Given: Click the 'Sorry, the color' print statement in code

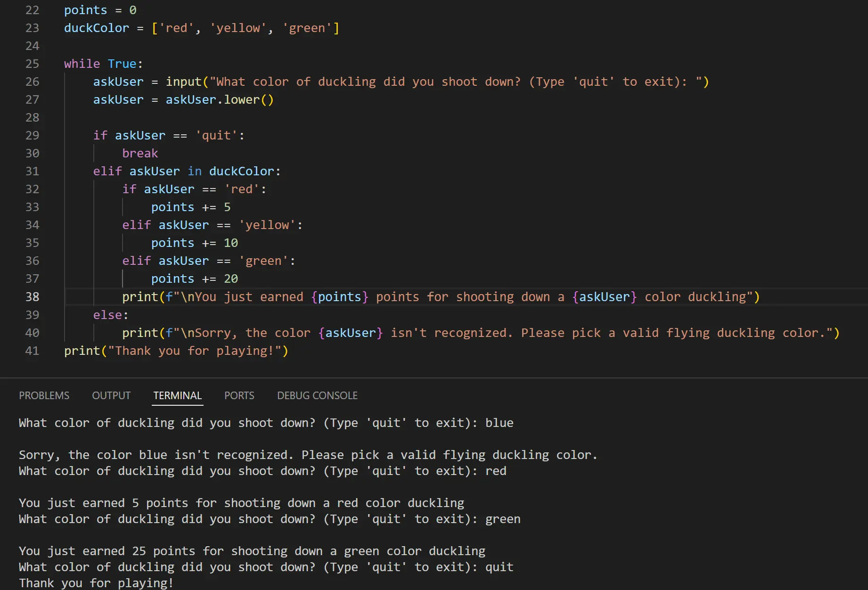Looking at the screenshot, I should coord(481,333).
